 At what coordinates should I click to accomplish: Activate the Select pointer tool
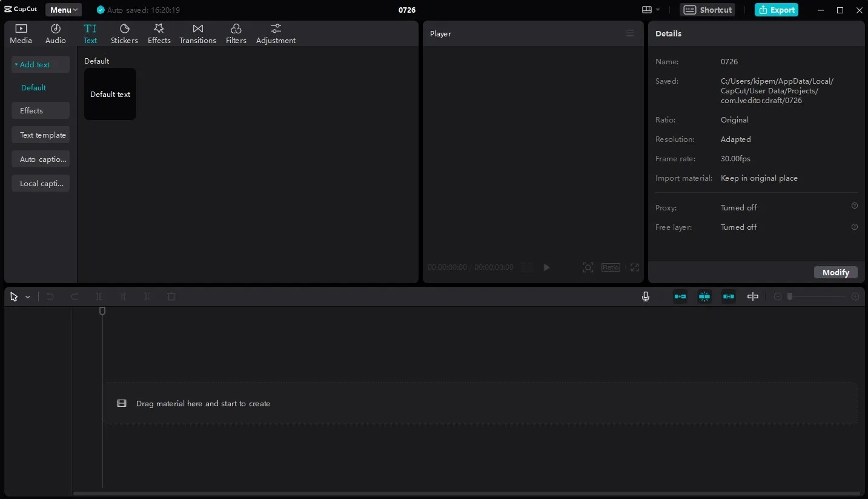click(14, 296)
